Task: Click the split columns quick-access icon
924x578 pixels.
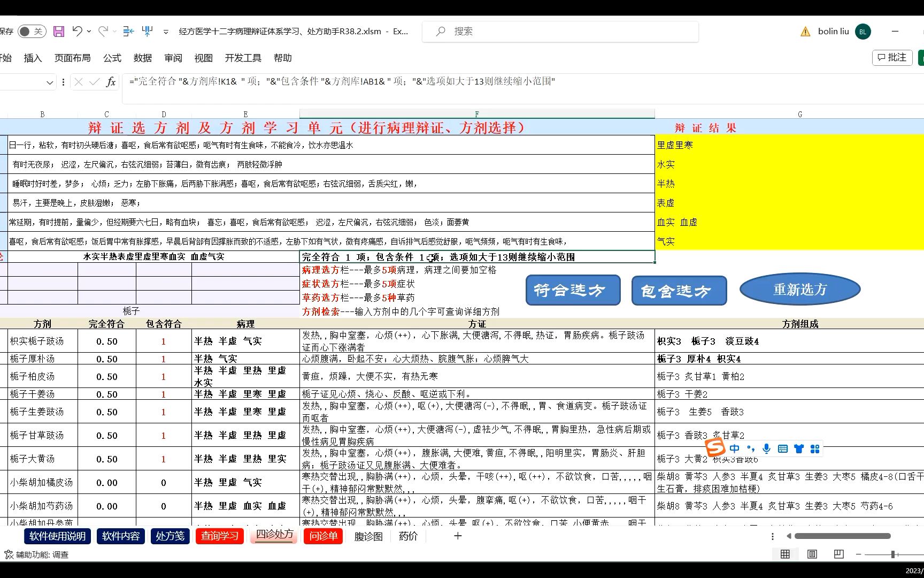Action: coord(148,32)
